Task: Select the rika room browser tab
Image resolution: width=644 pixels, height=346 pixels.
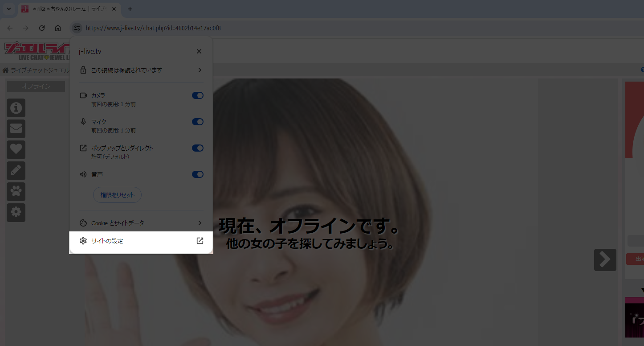Action: [x=69, y=9]
